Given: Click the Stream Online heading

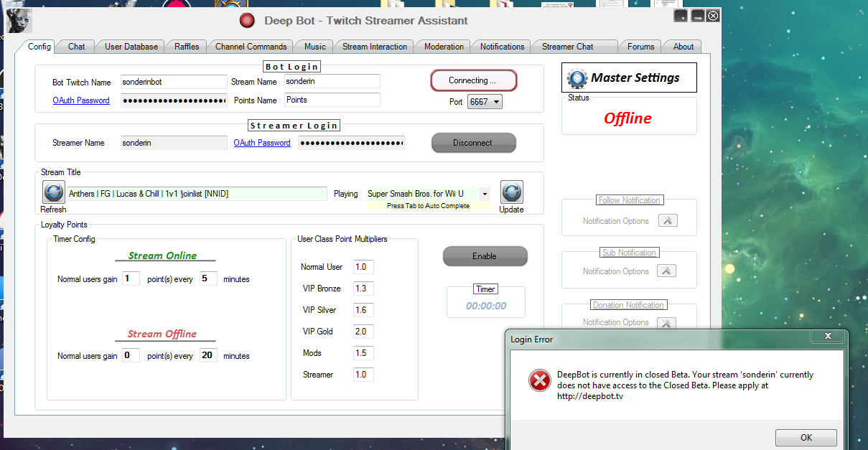Looking at the screenshot, I should point(162,256).
